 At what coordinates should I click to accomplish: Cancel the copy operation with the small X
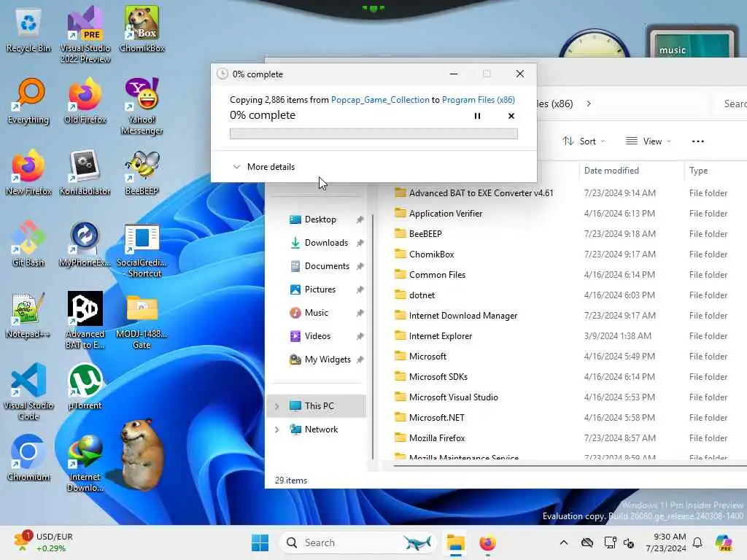click(511, 116)
